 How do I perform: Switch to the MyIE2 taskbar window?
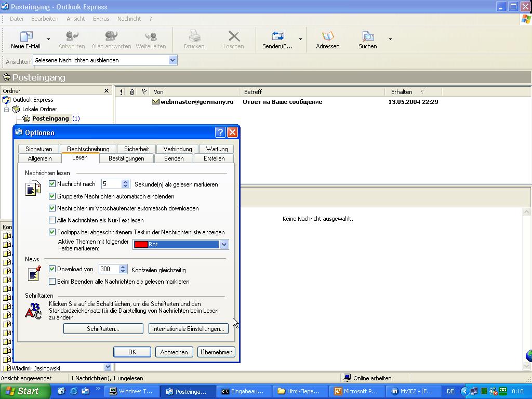(414, 391)
